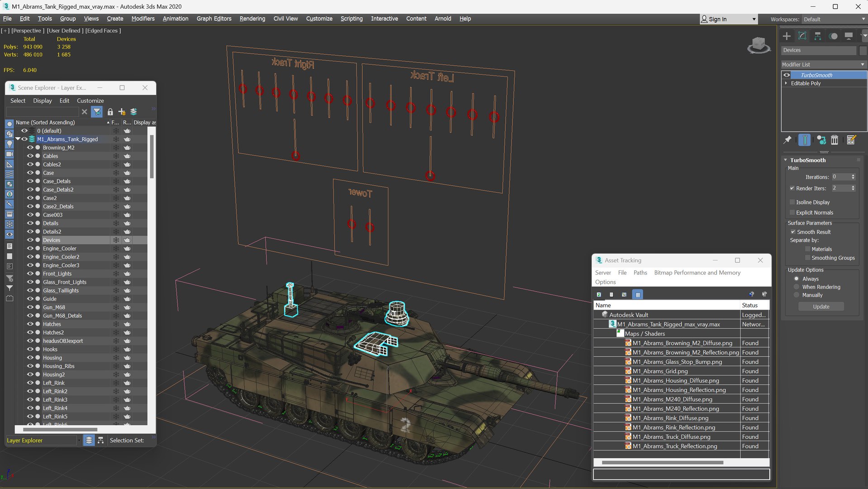Click the object color swatch beside Devices

(862, 50)
